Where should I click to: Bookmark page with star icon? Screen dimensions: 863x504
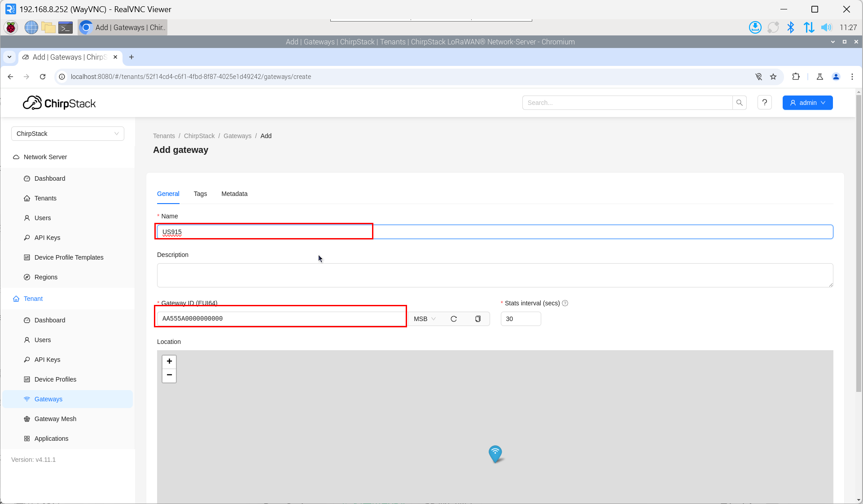[x=773, y=77]
